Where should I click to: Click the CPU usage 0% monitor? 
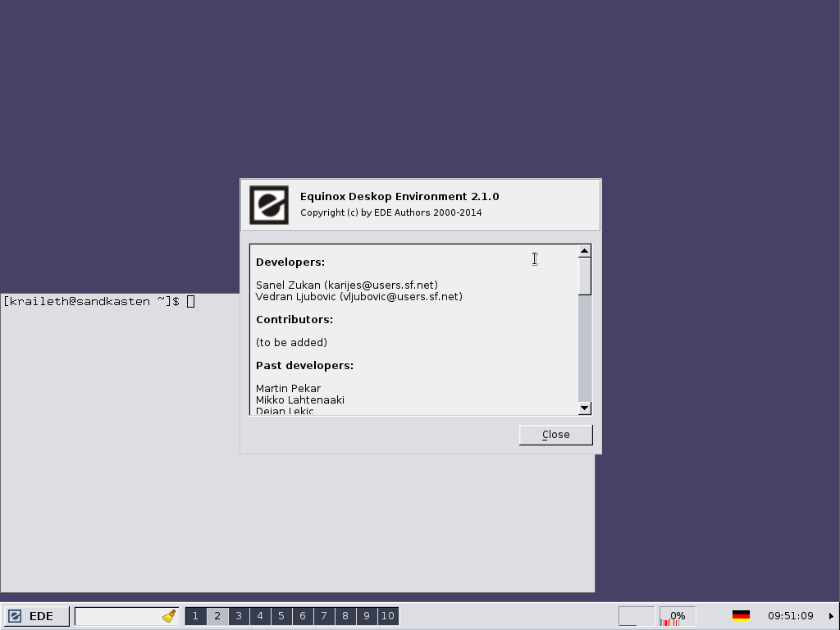(x=678, y=616)
